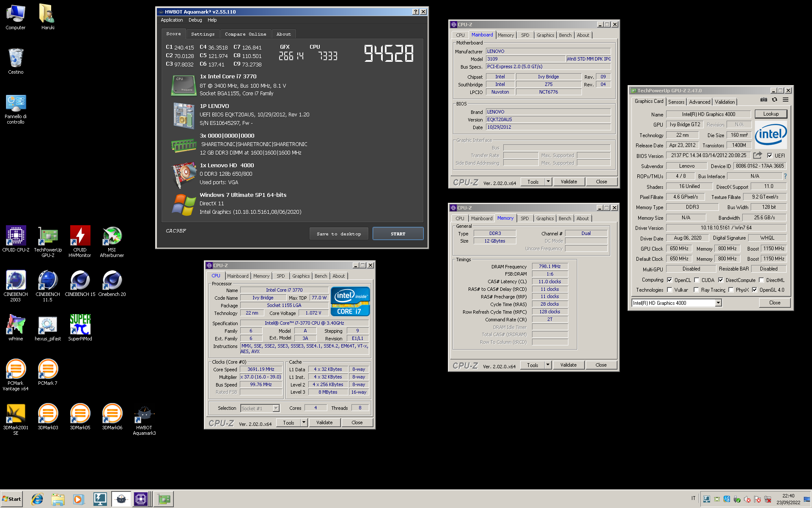Viewport: 812px width, 508px height.
Task: Expand Tools dropdown in CPU-Z Memory window
Action: click(548, 365)
